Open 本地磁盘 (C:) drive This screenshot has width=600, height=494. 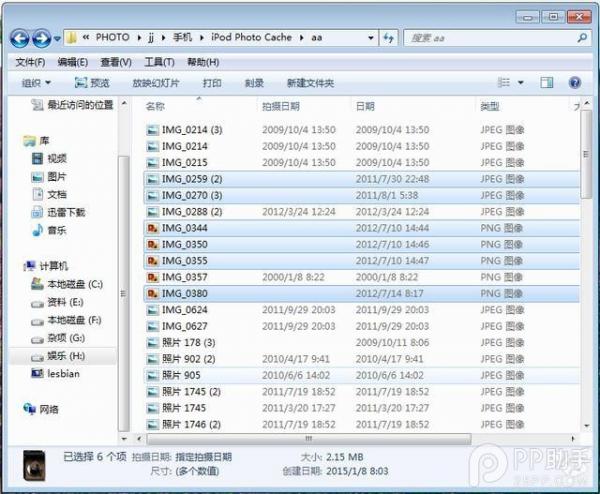(x=67, y=284)
